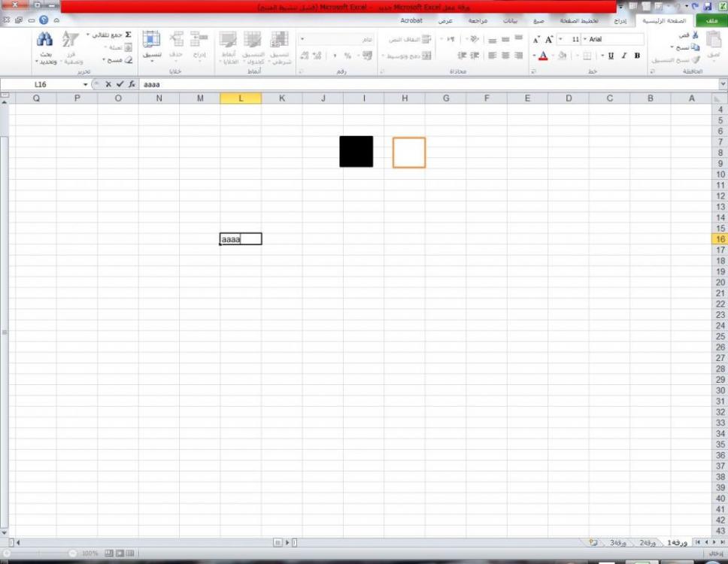The image size is (728, 564).
Task: Click the Increase Font Size icon
Action: pos(550,39)
